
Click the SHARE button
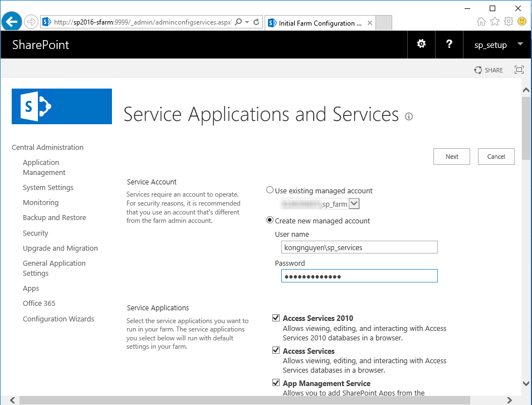point(489,70)
